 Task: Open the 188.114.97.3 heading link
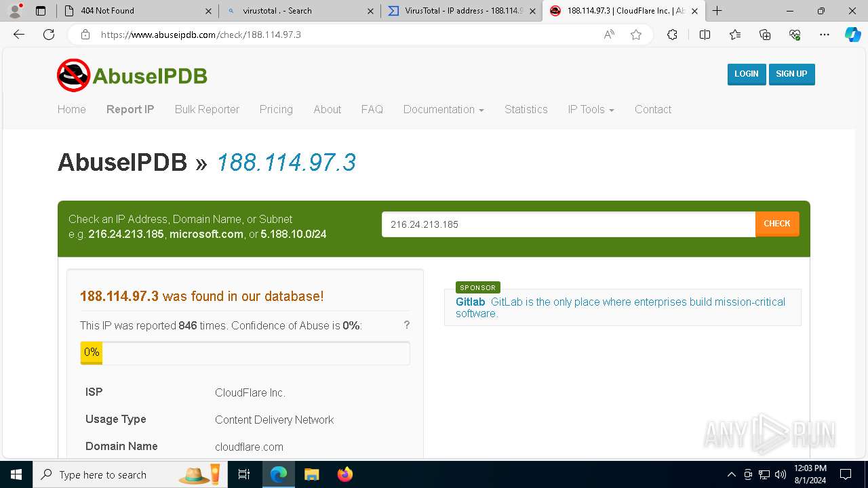click(x=285, y=163)
